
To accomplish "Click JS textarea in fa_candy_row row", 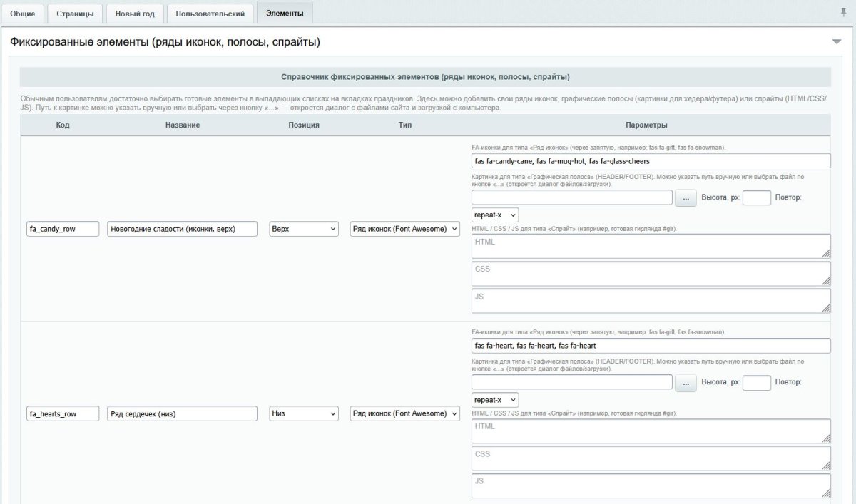I will click(651, 300).
